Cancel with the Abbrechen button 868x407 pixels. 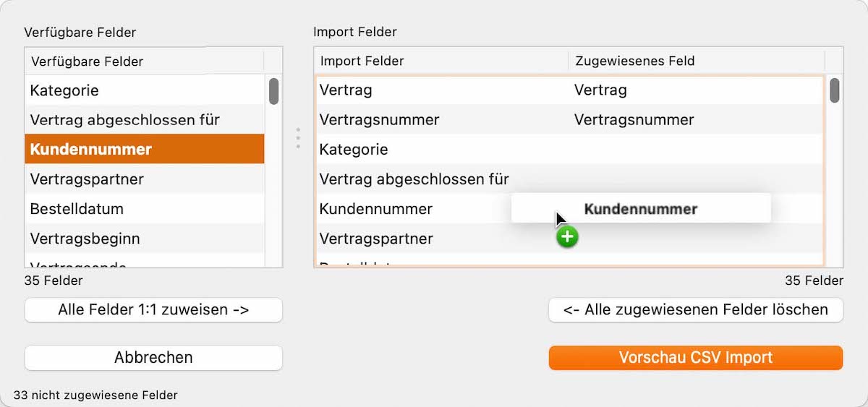pyautogui.click(x=153, y=357)
